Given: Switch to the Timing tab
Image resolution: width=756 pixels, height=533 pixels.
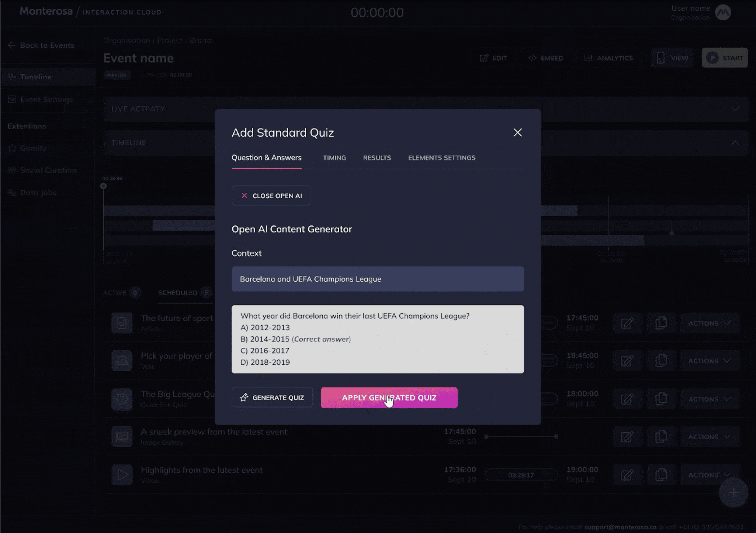Looking at the screenshot, I should click(x=334, y=158).
